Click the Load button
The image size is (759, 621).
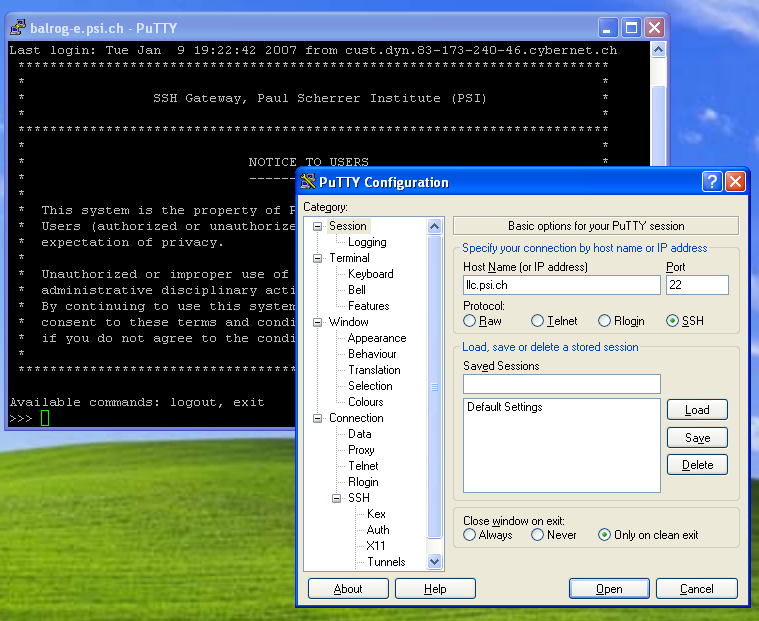tap(697, 410)
